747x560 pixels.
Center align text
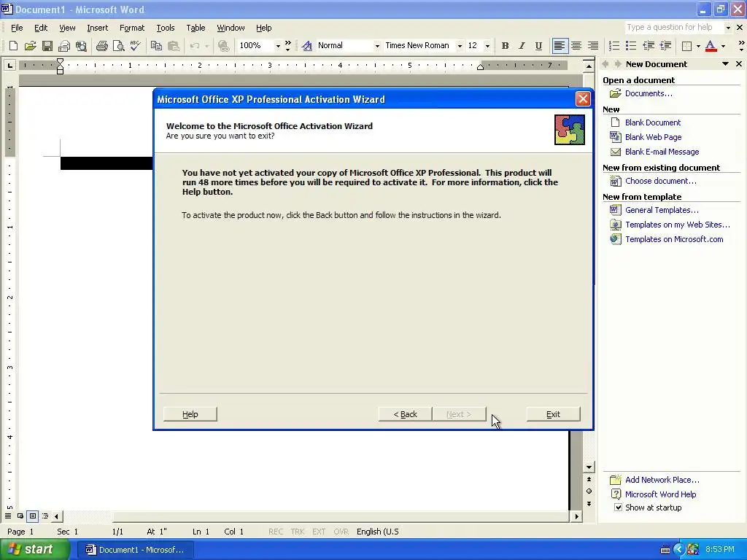576,46
